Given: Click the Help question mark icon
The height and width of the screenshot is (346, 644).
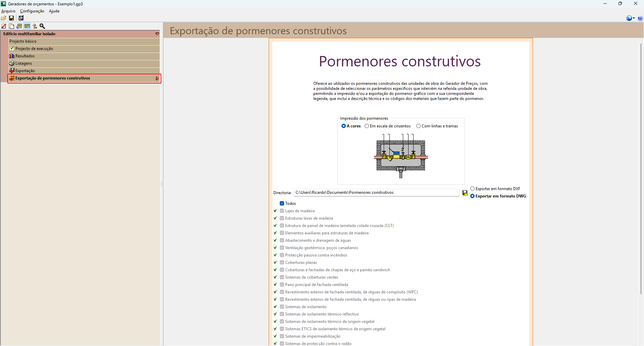Looking at the screenshot, I should [641, 18].
